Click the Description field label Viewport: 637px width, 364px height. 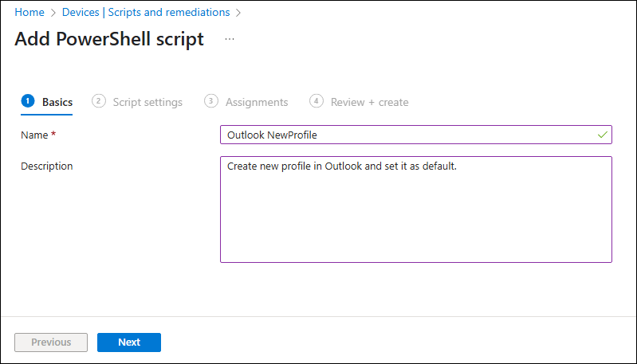coord(46,166)
